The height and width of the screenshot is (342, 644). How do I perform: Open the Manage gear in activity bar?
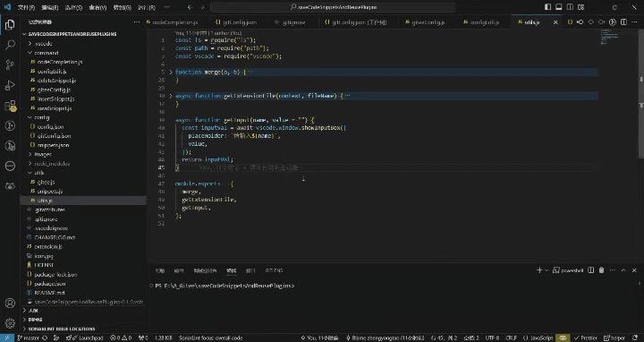[x=10, y=323]
